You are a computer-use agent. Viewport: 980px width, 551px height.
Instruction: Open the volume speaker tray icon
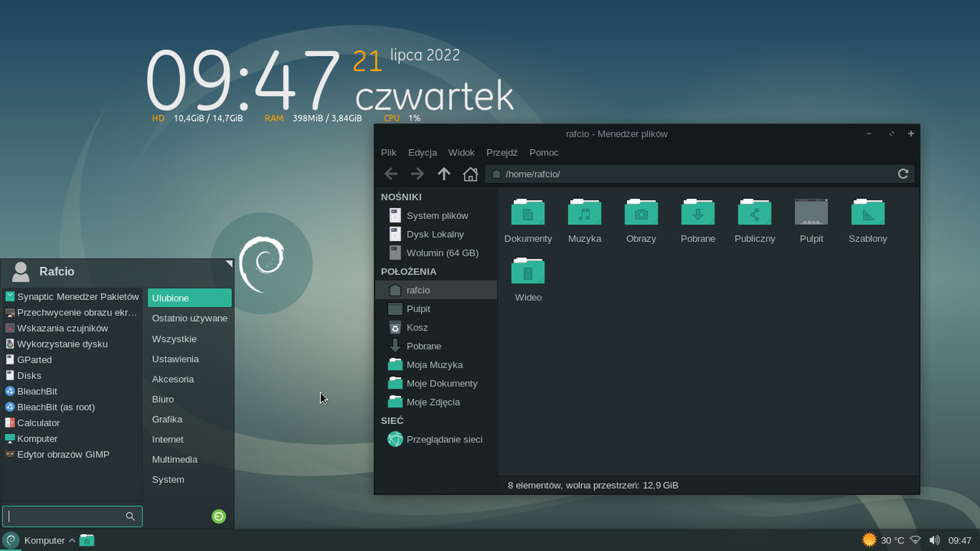coord(934,540)
